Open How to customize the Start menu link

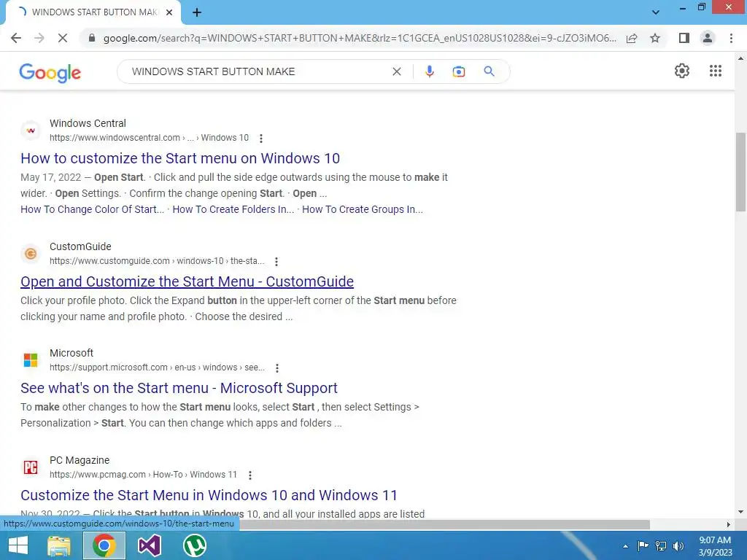(x=180, y=158)
